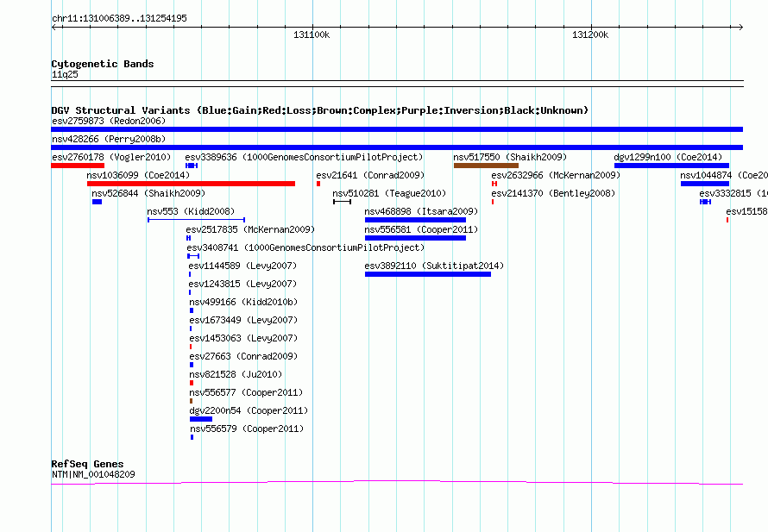The image size is (768, 532).
Task: Open nsv821528 (Ju2010) variant
Action: pos(236,374)
